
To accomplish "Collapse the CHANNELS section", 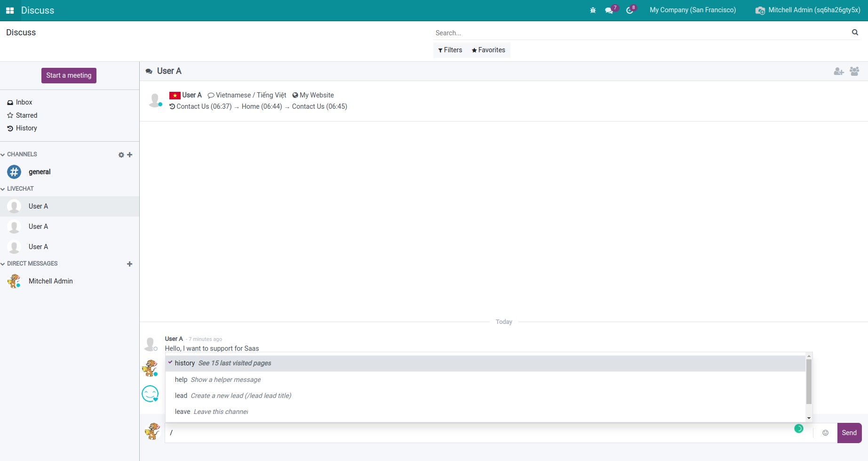I will [x=3, y=154].
